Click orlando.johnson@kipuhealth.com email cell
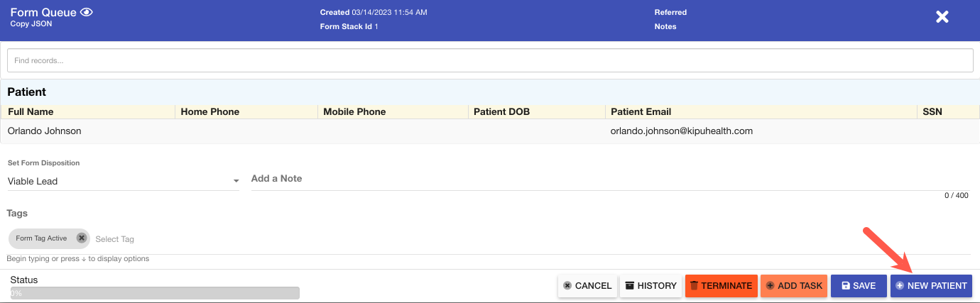 point(681,131)
